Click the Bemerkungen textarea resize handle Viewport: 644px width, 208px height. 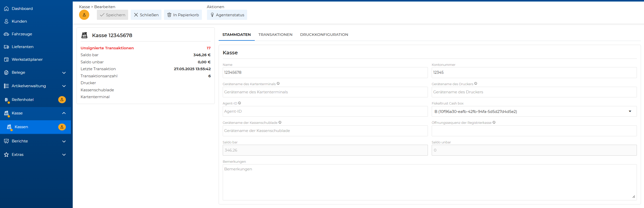click(634, 197)
